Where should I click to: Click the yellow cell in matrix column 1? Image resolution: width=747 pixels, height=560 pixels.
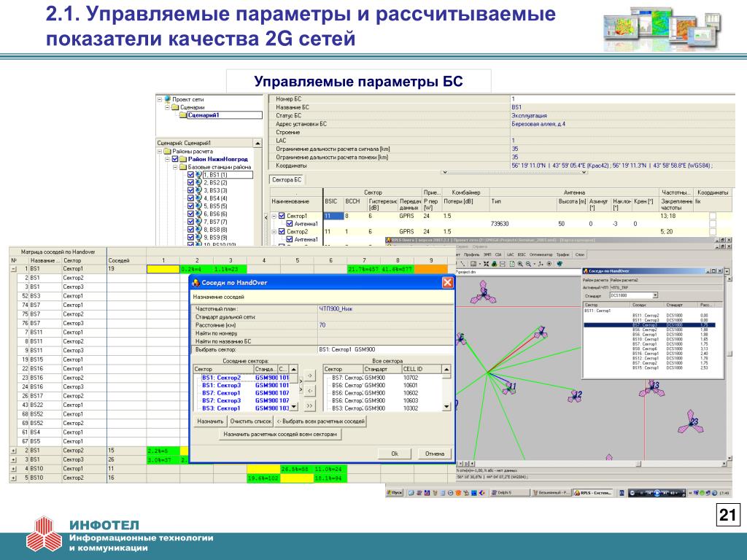(163, 269)
